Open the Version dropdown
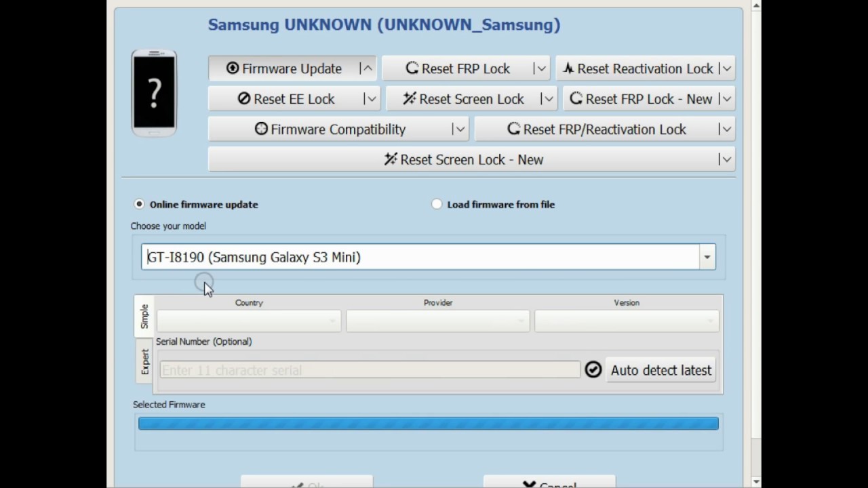868x488 pixels. click(627, 321)
